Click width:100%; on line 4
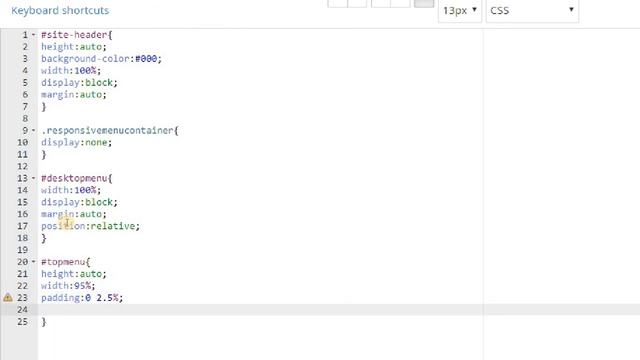This screenshot has width=640, height=360. (x=71, y=71)
